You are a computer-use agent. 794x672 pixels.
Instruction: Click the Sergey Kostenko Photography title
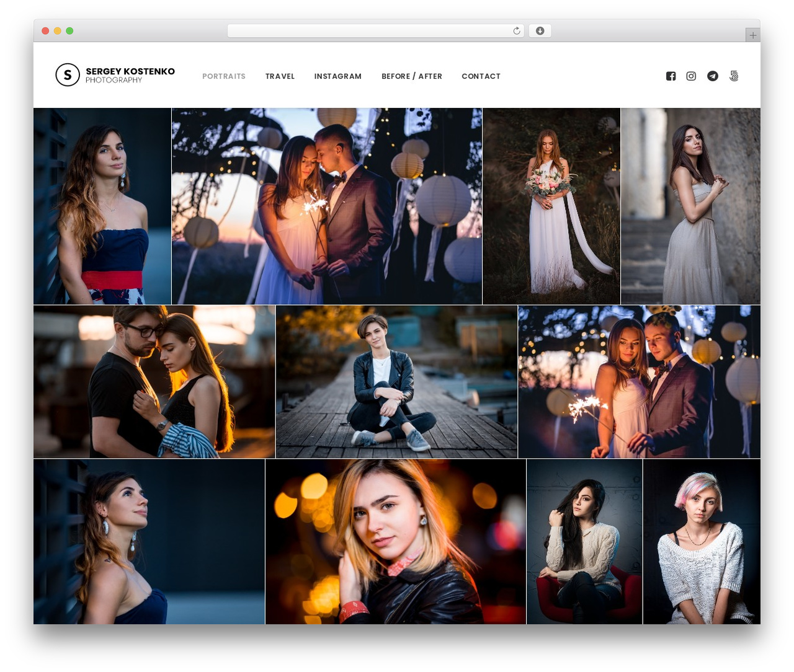[130, 75]
